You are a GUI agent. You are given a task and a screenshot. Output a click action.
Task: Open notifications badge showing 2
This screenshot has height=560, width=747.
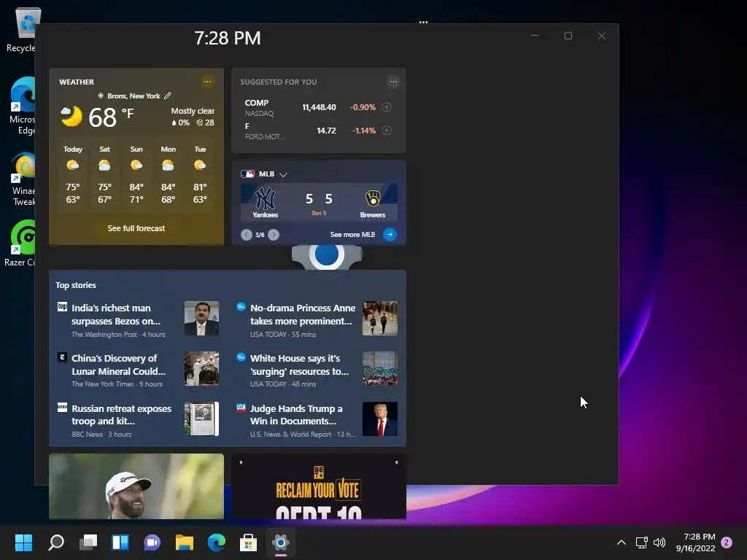click(727, 542)
